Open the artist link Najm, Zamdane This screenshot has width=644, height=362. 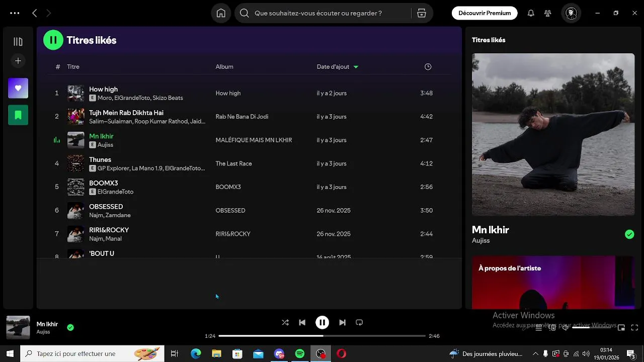tap(110, 215)
